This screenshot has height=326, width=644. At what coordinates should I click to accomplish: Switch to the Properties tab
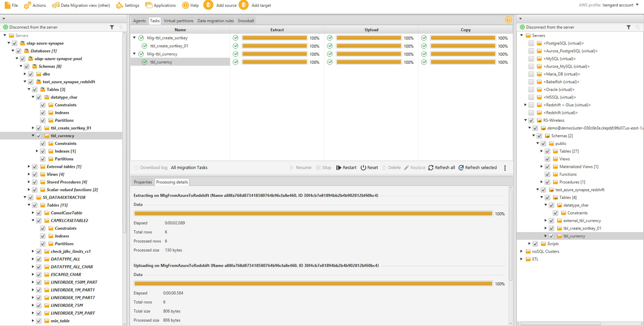coord(143,182)
